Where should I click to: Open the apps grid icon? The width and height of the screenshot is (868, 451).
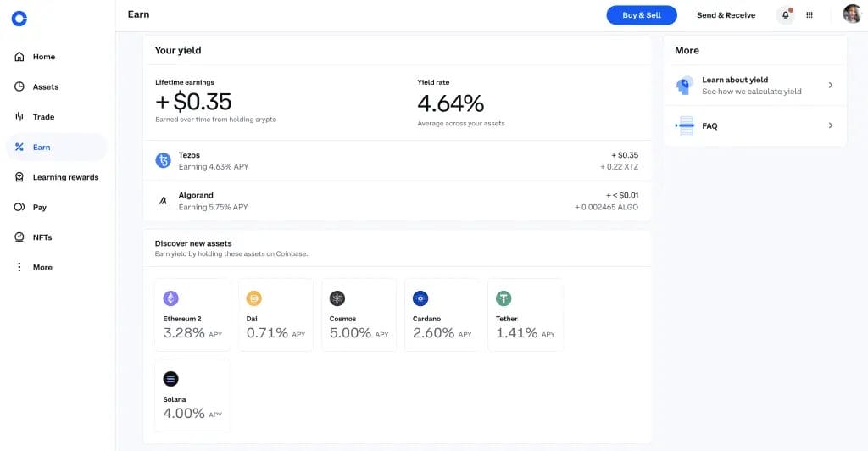click(810, 15)
